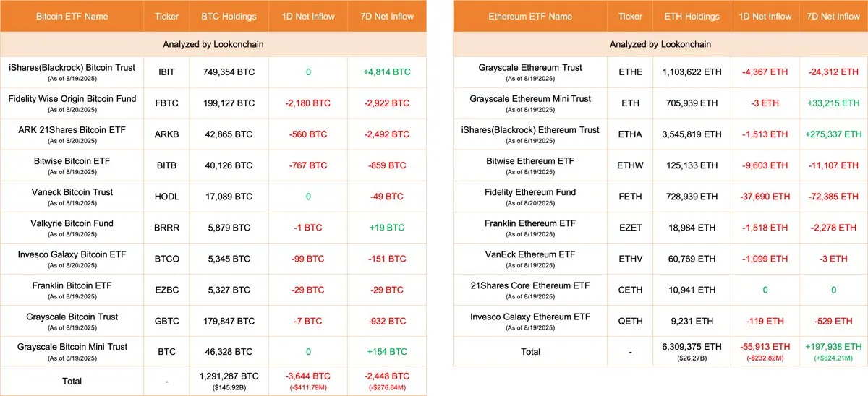The width and height of the screenshot is (868, 396).
Task: Click the ETHA ticker cell
Action: (x=631, y=134)
